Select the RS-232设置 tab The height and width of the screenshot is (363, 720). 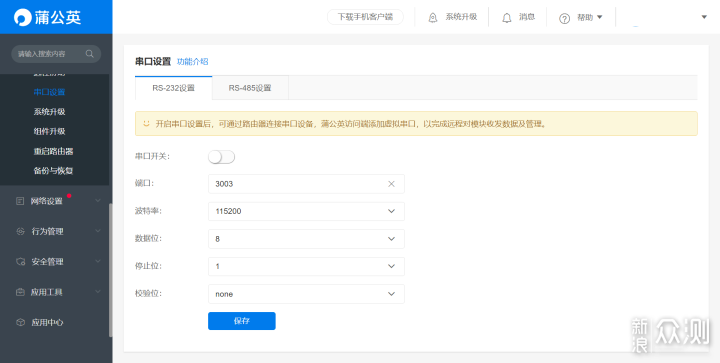coord(174,88)
